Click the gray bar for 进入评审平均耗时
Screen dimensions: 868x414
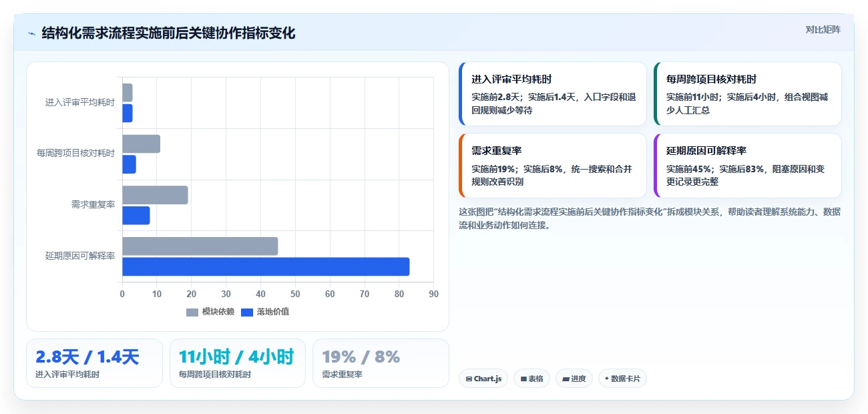pyautogui.click(x=127, y=92)
